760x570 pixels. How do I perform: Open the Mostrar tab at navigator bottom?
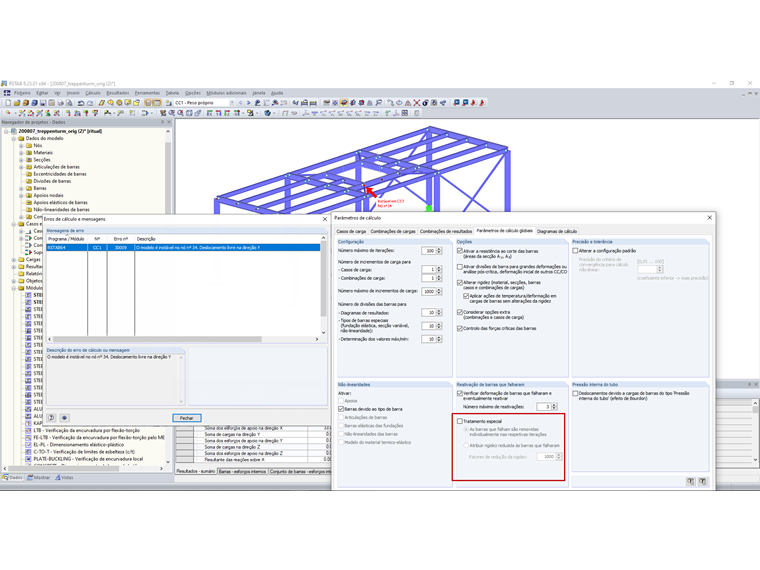pyautogui.click(x=39, y=477)
